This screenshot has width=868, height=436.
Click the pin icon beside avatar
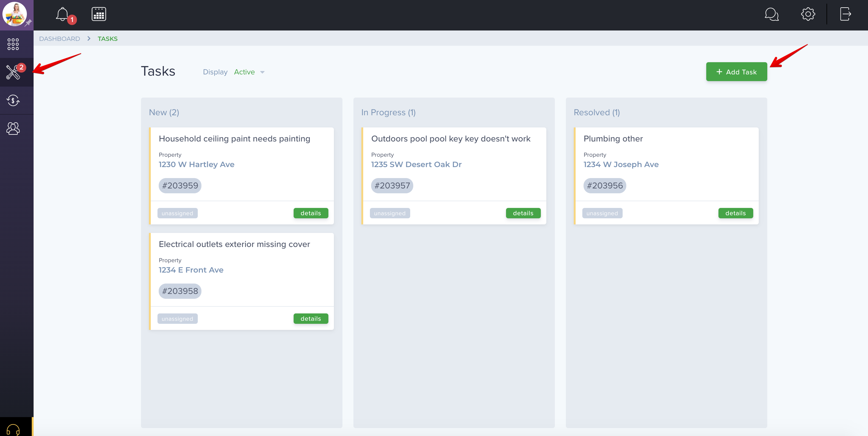coord(28,23)
